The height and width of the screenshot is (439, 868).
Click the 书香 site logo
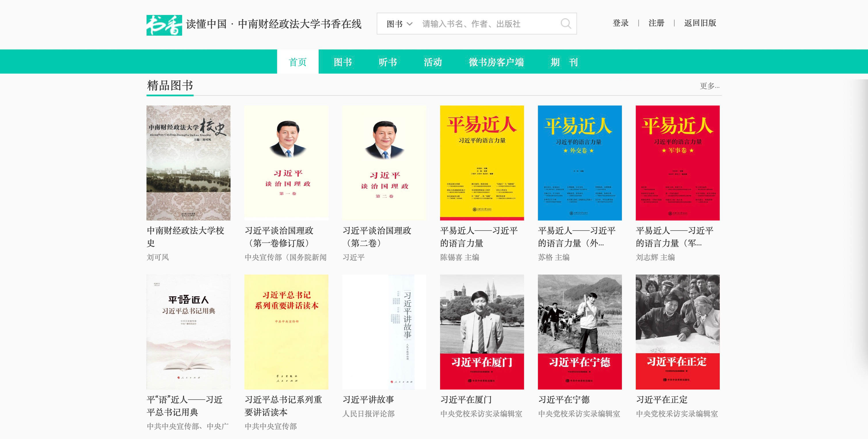164,25
